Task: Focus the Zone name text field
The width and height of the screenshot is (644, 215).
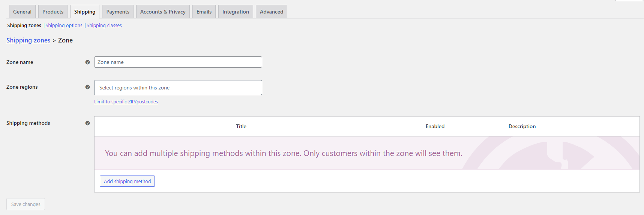Action: coord(178,62)
